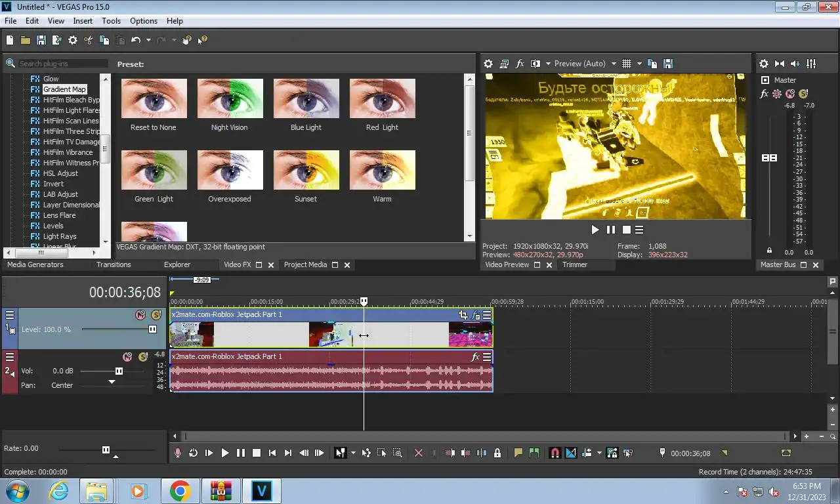
Task: Go to start of timeline
Action: click(272, 453)
